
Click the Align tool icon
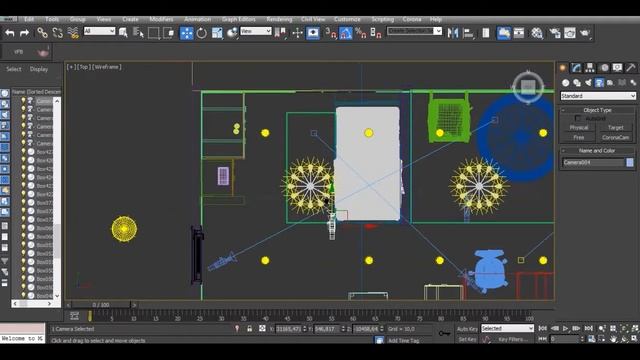click(468, 33)
